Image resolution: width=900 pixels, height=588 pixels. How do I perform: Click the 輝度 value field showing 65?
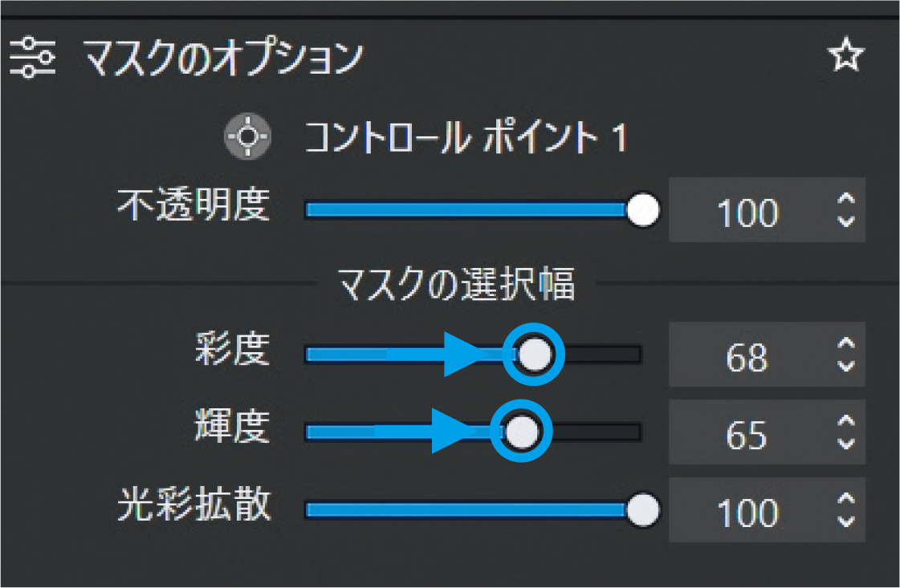click(x=747, y=434)
